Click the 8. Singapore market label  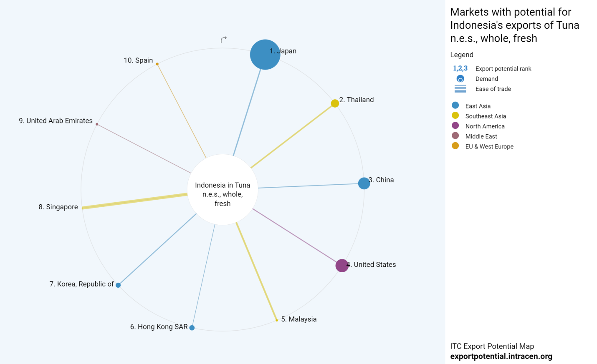[x=58, y=207]
